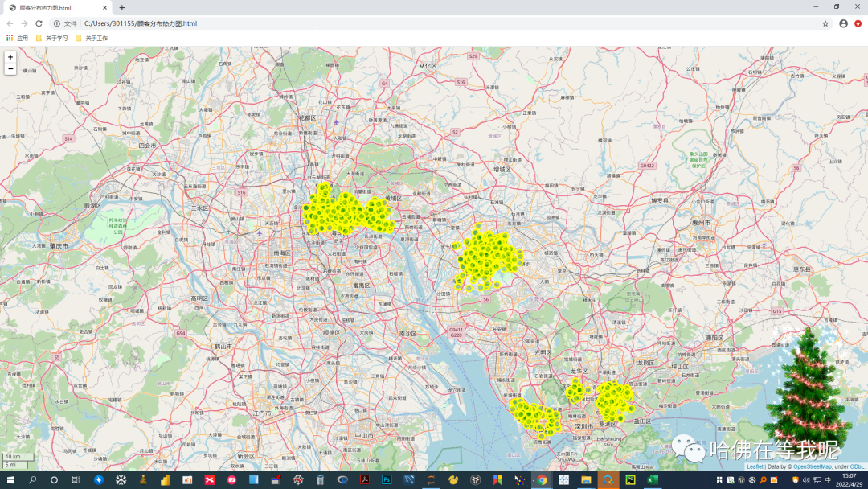Bookmark this page with the star icon

[x=825, y=23]
